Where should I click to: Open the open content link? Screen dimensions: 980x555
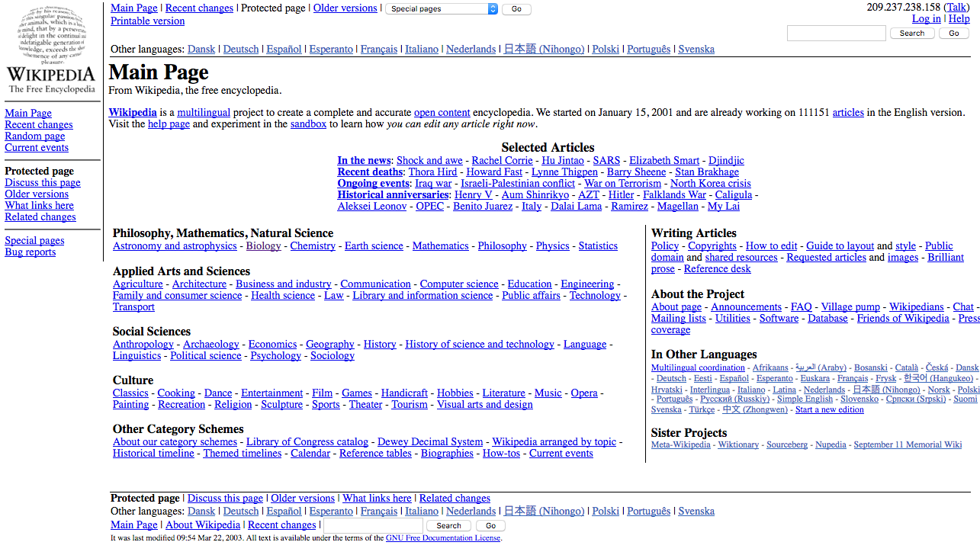pyautogui.click(x=442, y=112)
